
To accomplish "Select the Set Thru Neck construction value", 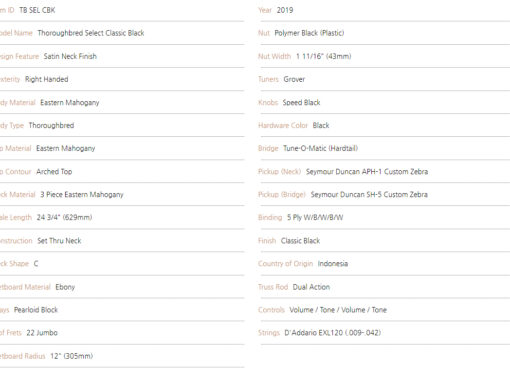I will 59,241.
